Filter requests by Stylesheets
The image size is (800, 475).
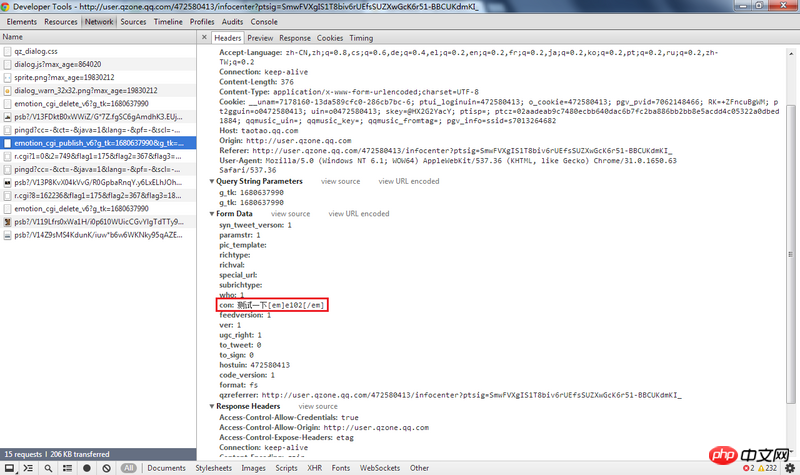[213, 468]
